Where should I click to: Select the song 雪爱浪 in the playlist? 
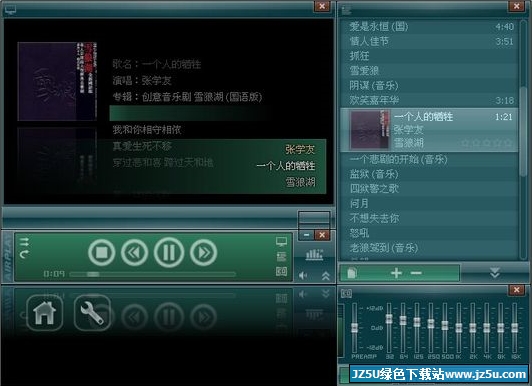pos(428,71)
